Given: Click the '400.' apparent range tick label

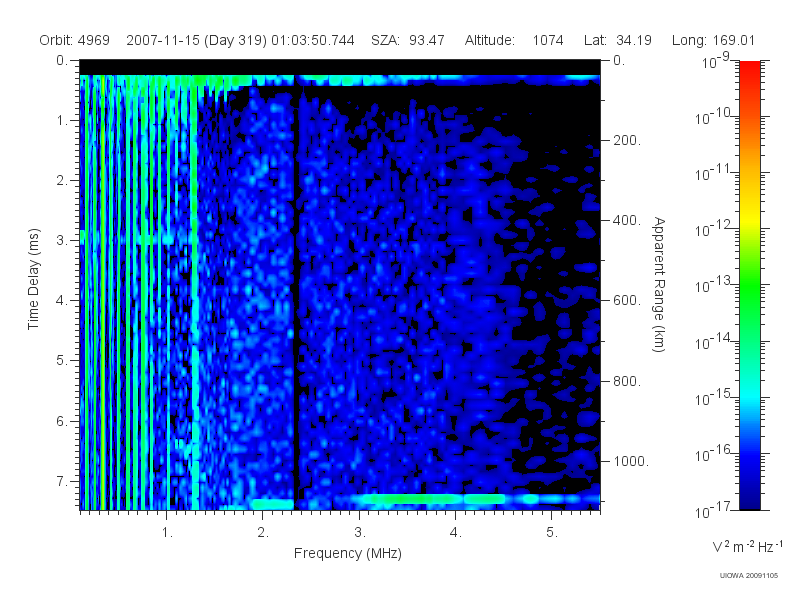Looking at the screenshot, I should pyautogui.click(x=627, y=220).
